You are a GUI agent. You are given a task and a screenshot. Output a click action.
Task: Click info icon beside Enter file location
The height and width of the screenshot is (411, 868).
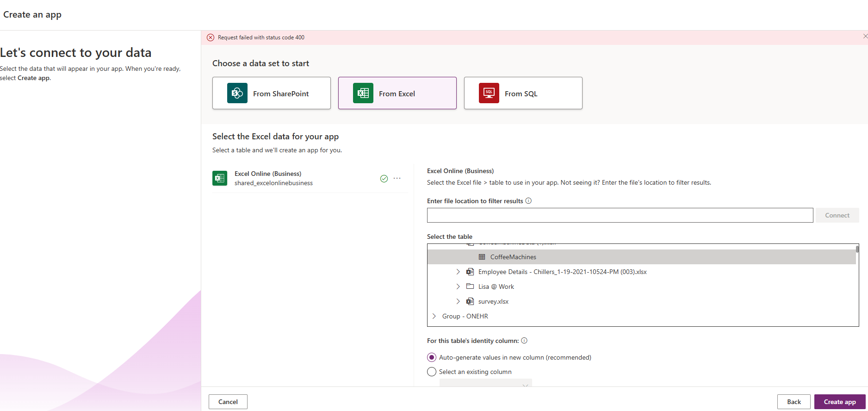tap(528, 201)
